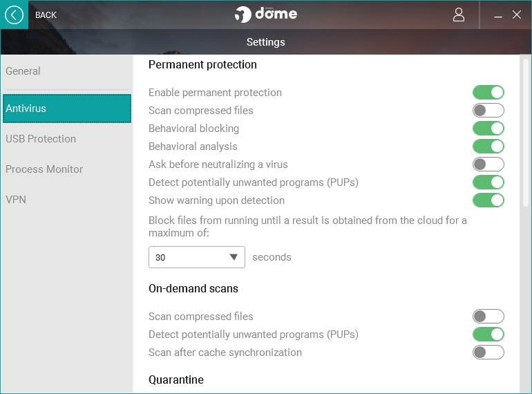Enable Scan after cache synchronization
This screenshot has width=532, height=394.
[x=488, y=353]
